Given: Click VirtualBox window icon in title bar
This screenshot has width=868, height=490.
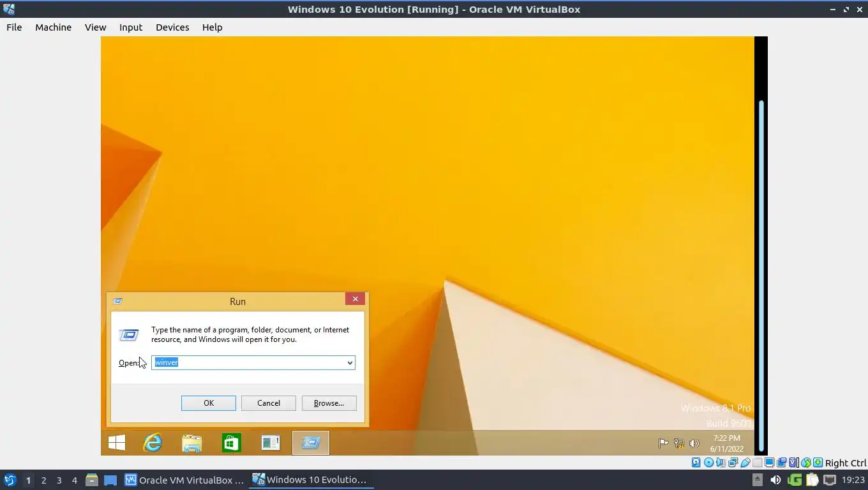Looking at the screenshot, I should click(x=8, y=9).
